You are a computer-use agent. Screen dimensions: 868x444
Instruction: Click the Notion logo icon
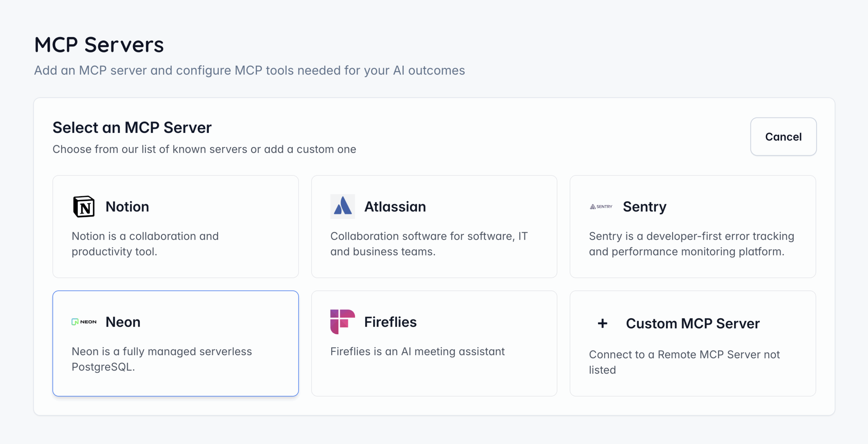pos(83,206)
